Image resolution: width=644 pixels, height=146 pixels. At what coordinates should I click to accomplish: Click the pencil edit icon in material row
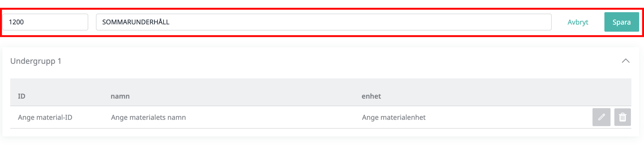pyautogui.click(x=601, y=117)
